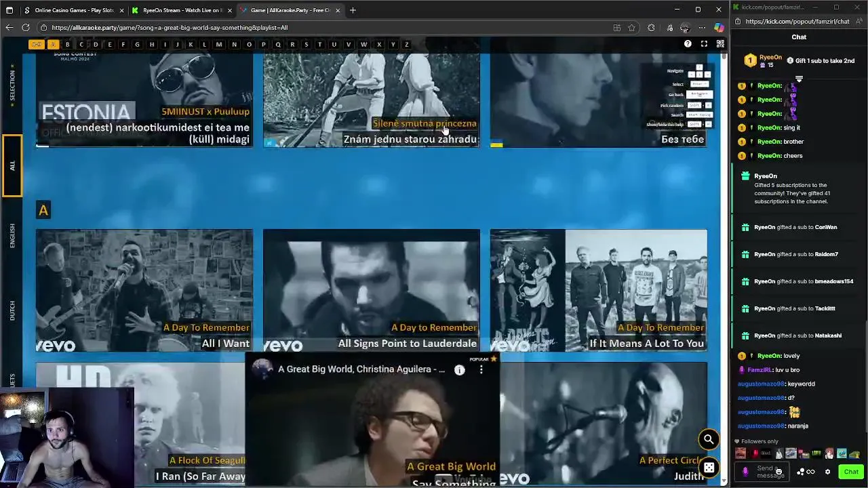Jump to letter Z in song list
Screen dimensions: 868x488
pos(406,45)
